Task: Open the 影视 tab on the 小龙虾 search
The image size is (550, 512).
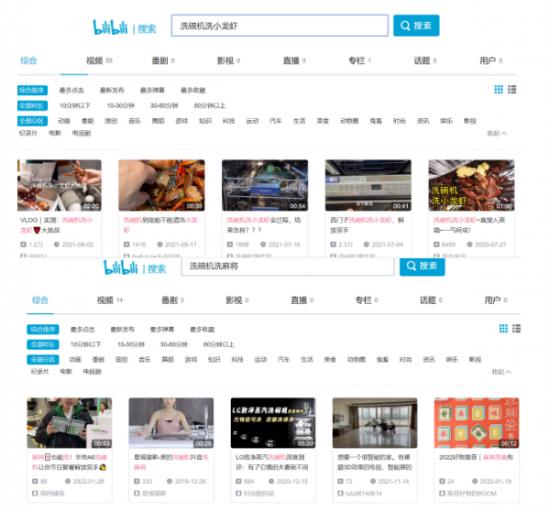Action: [228, 60]
